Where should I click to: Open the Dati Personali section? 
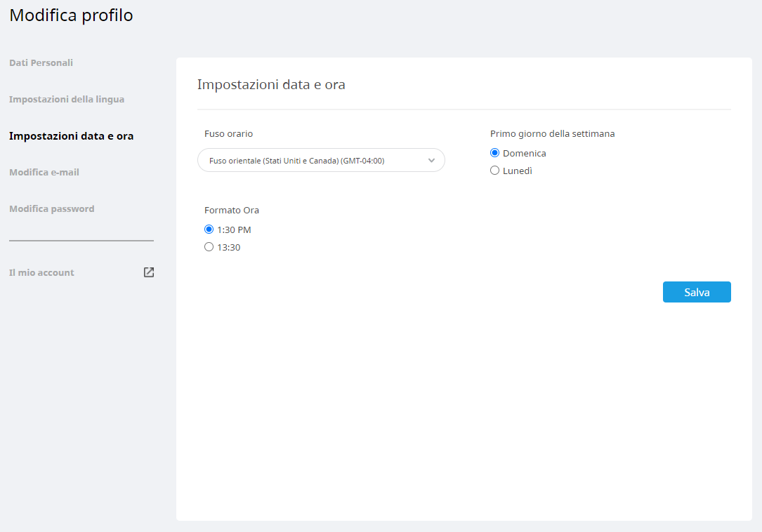click(x=41, y=62)
